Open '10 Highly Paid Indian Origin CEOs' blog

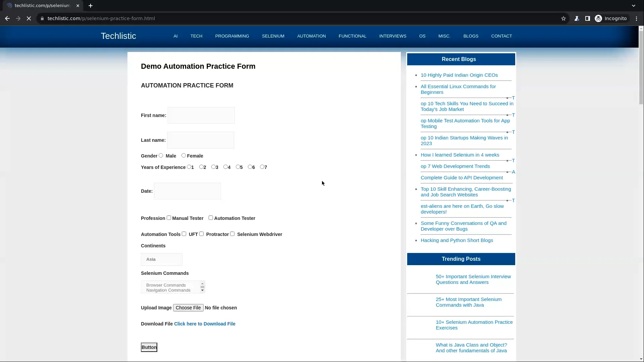(459, 75)
